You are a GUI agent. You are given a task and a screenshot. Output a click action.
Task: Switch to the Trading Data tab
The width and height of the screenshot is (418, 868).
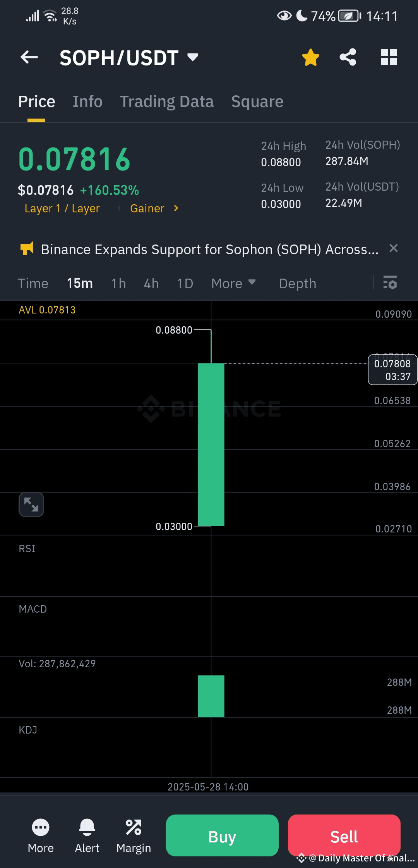pos(166,102)
